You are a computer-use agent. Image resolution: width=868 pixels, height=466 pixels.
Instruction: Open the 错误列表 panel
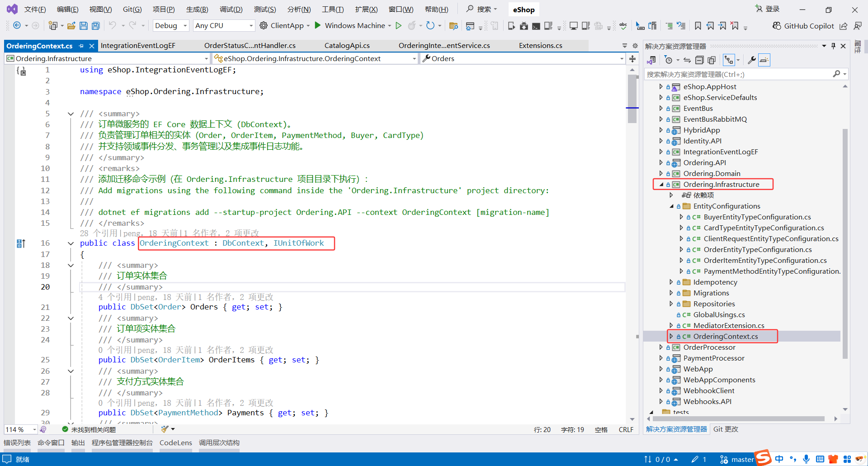click(x=17, y=443)
